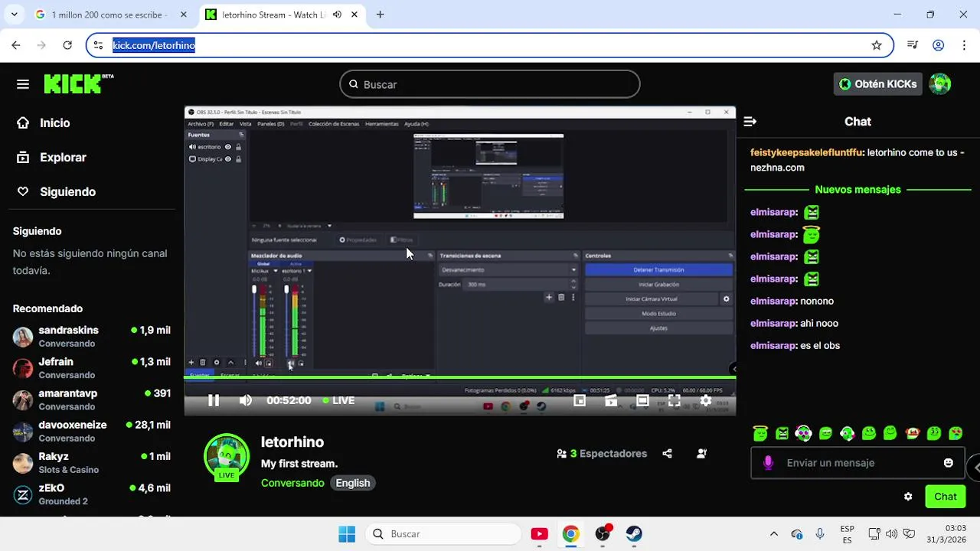Open the recommended channel zEkO
980x551 pixels.
tap(92, 494)
